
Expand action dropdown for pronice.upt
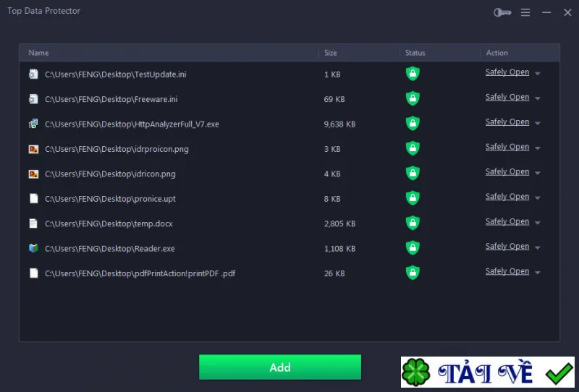coord(538,198)
